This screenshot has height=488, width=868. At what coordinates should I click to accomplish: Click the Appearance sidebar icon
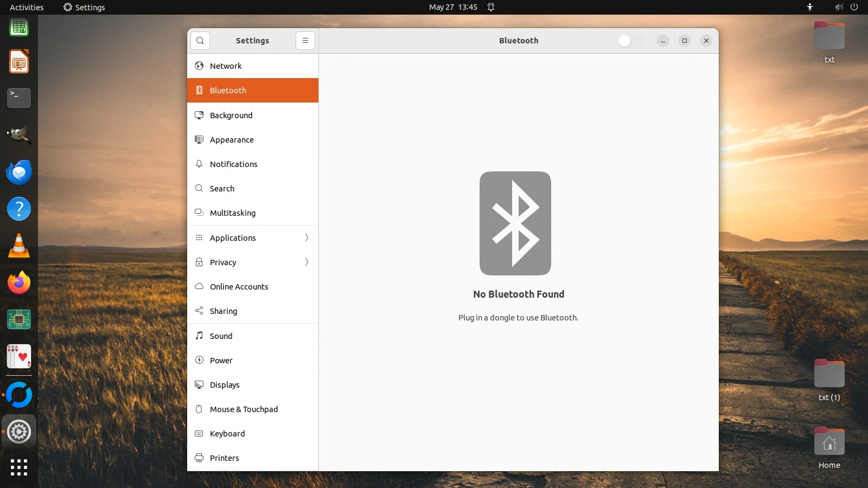(199, 140)
